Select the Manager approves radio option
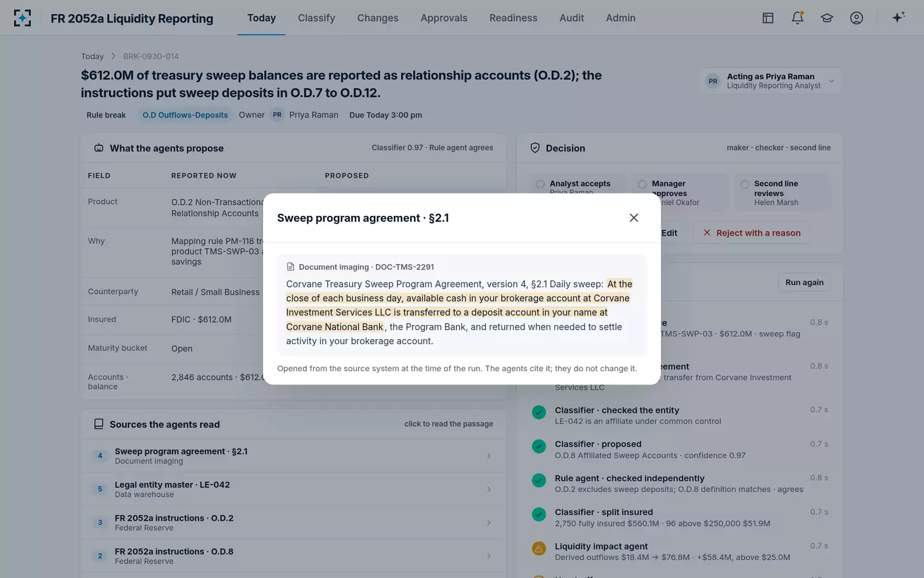The height and width of the screenshot is (578, 924). coord(642,184)
